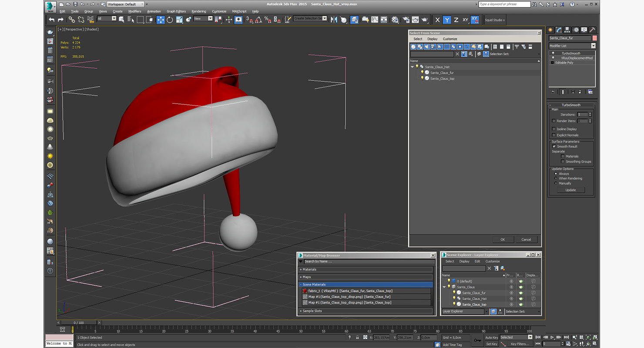Activate the Select and Link tool
Screen dimensions: 644x348
(71, 20)
